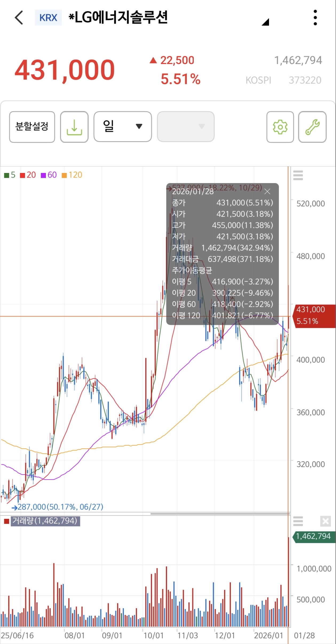Expand the stock name triangle selector
The width and height of the screenshot is (336, 644).
[x=265, y=22]
